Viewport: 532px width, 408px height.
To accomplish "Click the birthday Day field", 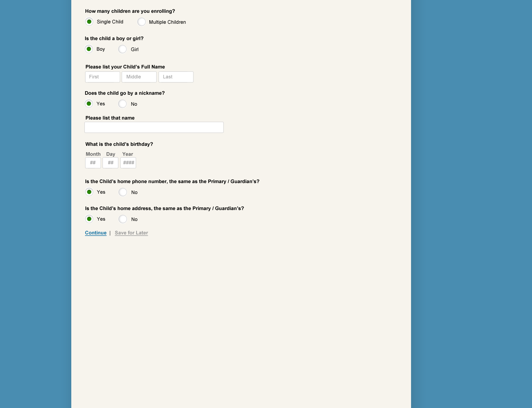I will 110,163.
